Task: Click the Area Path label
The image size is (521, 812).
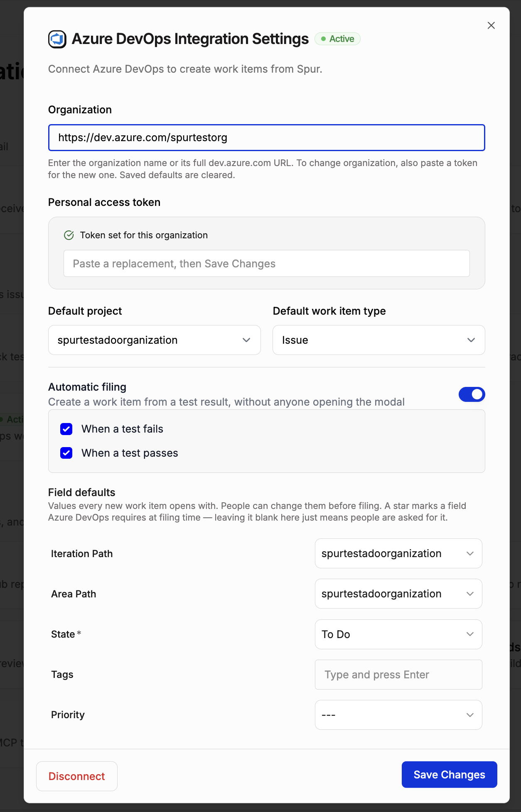Action: tap(74, 594)
